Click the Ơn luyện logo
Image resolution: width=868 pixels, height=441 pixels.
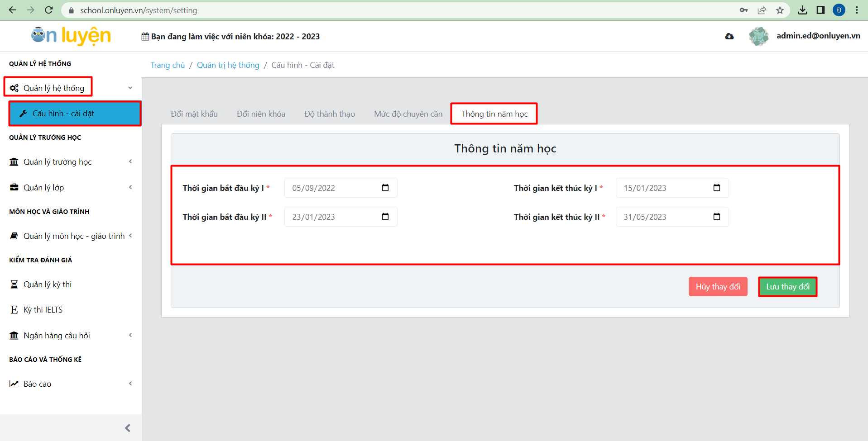point(71,36)
